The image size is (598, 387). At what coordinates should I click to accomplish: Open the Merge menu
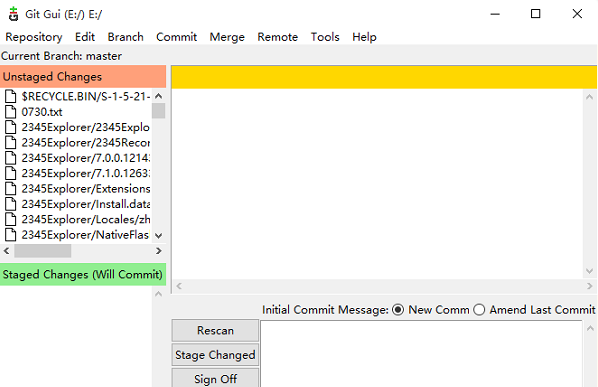pyautogui.click(x=227, y=37)
